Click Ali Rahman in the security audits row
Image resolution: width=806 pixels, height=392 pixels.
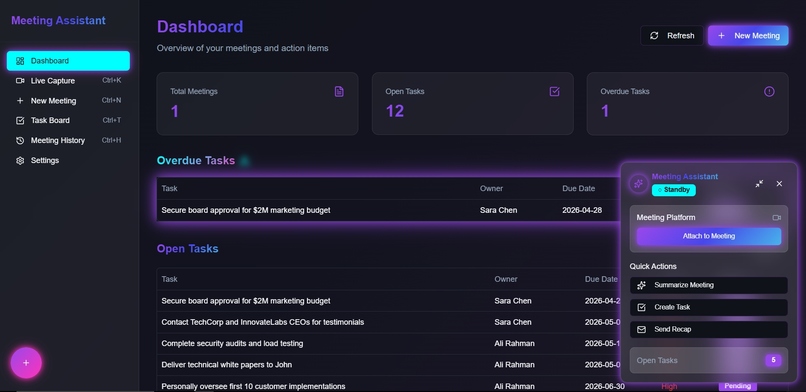[x=515, y=343]
